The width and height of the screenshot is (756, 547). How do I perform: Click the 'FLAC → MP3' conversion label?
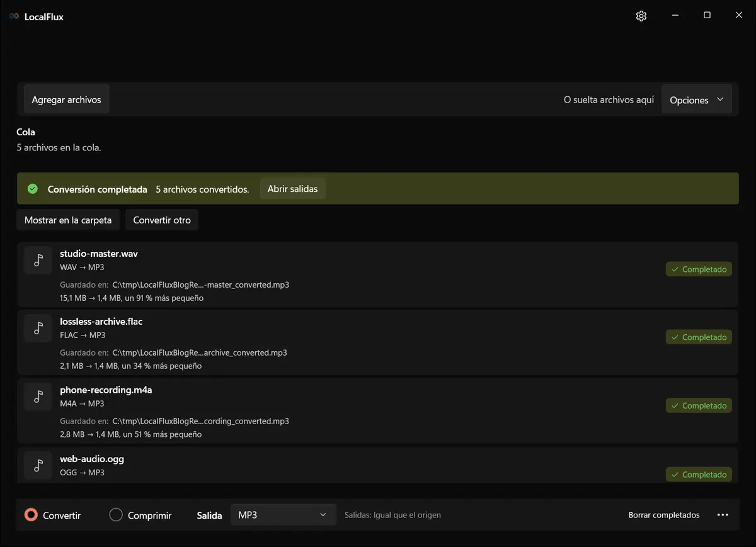83,335
